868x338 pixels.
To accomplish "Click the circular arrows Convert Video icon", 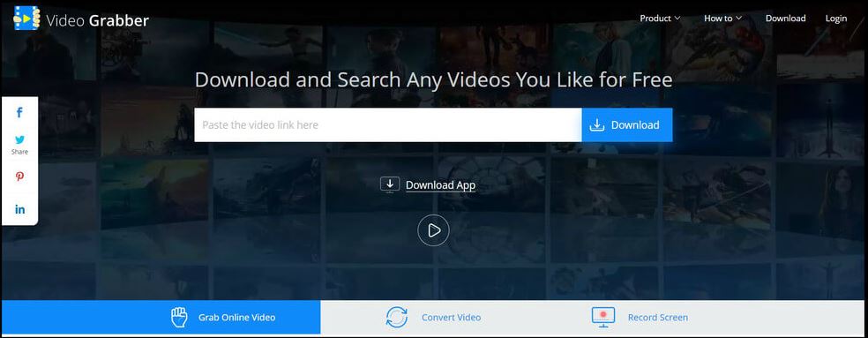I will (x=396, y=318).
